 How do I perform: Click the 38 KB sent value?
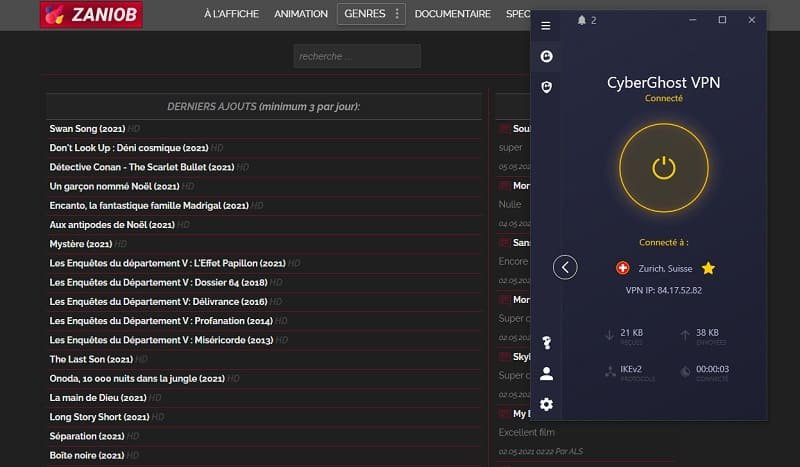click(707, 332)
